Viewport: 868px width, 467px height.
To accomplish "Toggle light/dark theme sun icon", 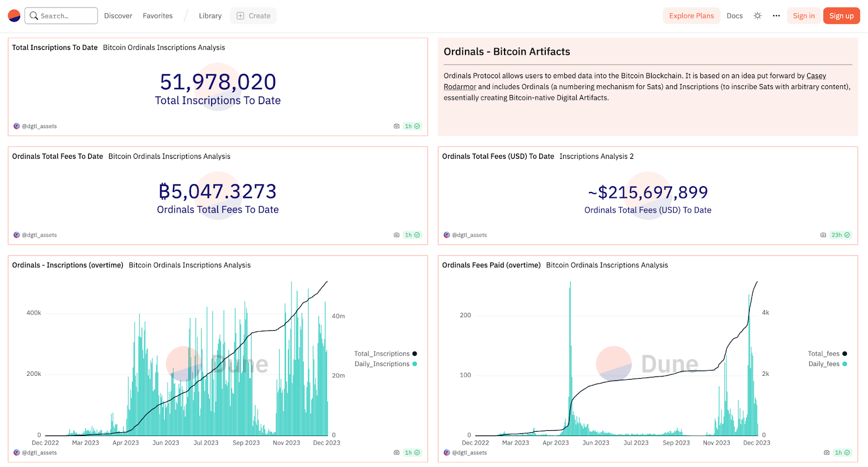I will tap(757, 16).
